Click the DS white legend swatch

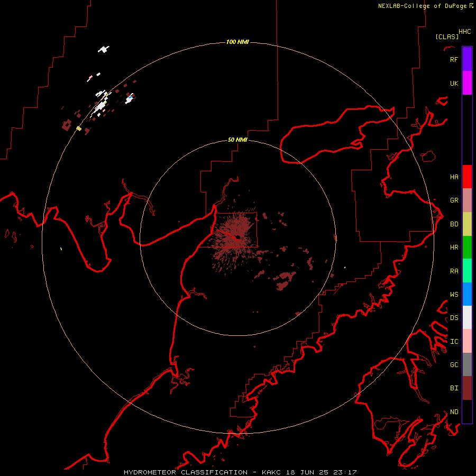tap(467, 317)
